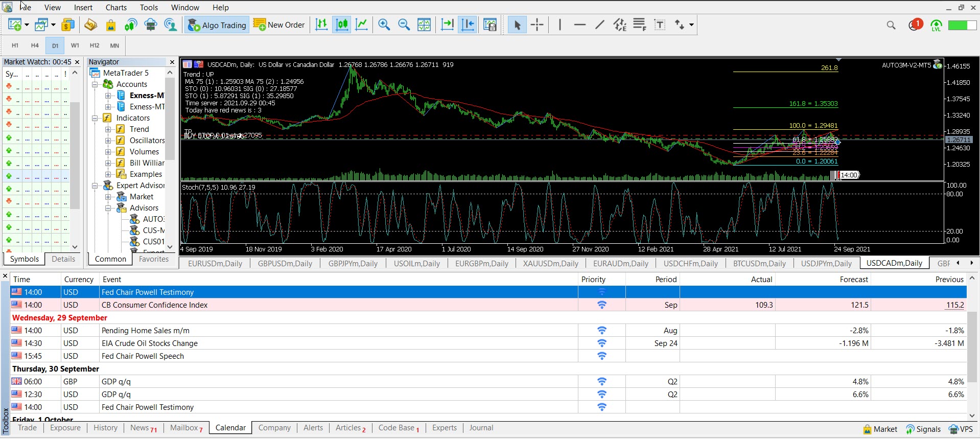Open the MQL5 community search icon
This screenshot has height=439, width=980.
tap(170, 25)
